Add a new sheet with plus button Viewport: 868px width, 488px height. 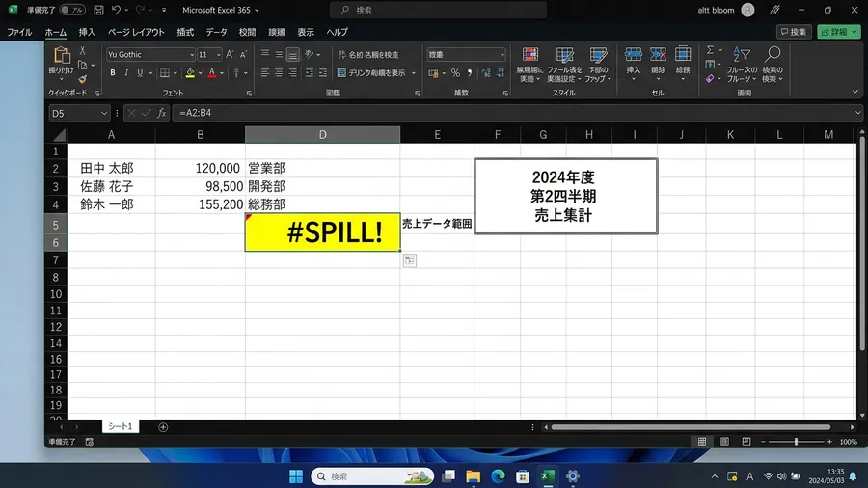[x=163, y=427]
